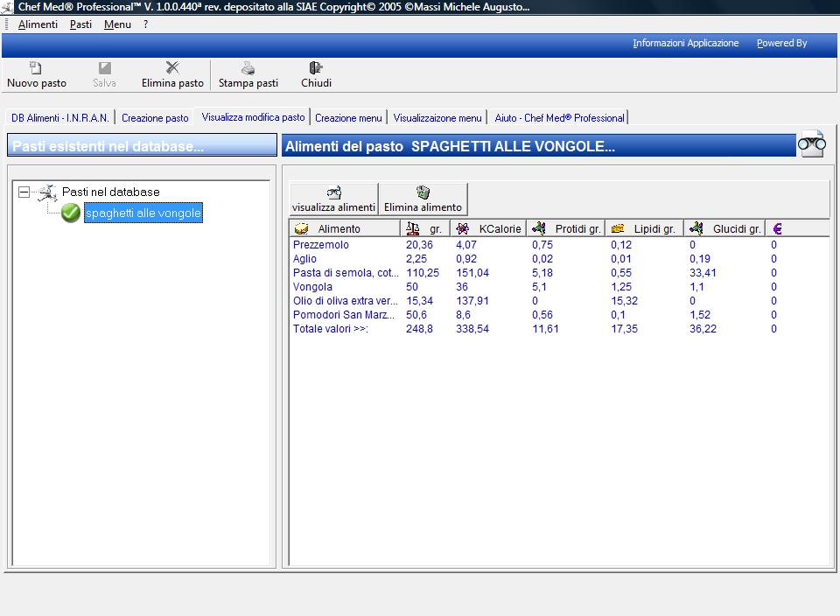
Task: Click the chef icon beside Pasti nel database
Action: point(47,192)
